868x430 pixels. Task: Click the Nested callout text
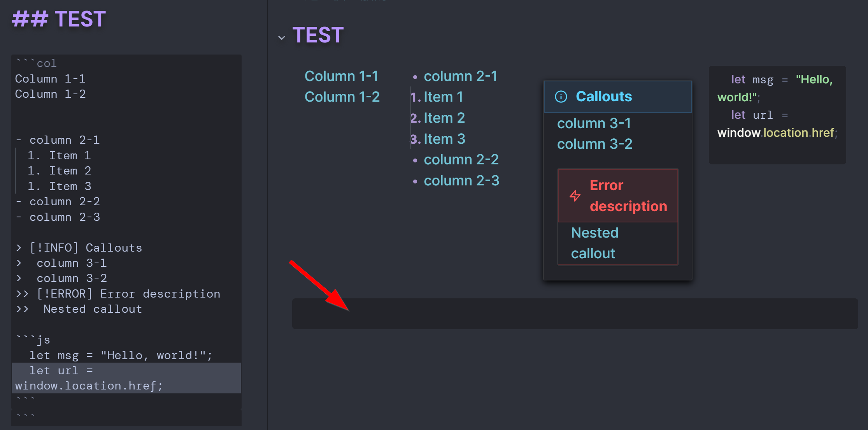594,243
